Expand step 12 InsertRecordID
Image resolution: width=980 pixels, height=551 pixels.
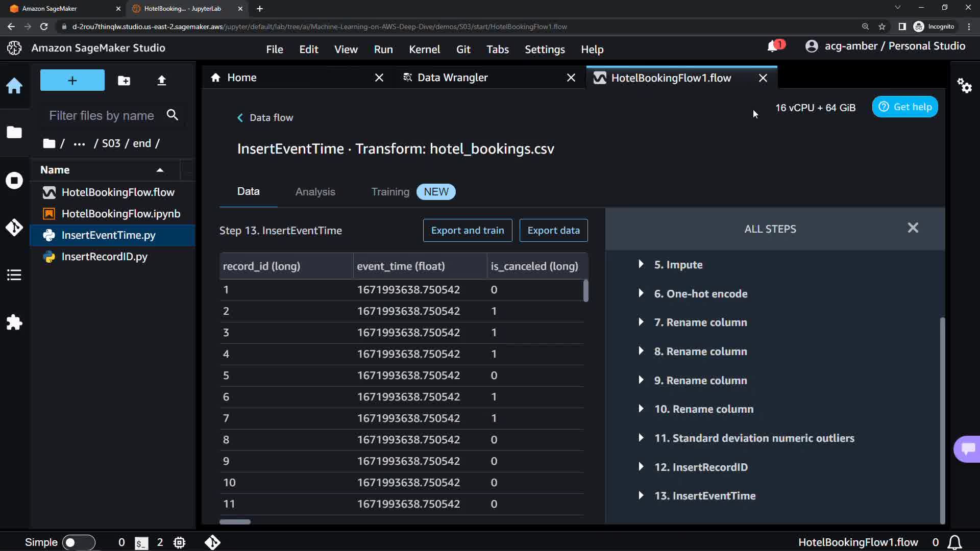(x=641, y=467)
